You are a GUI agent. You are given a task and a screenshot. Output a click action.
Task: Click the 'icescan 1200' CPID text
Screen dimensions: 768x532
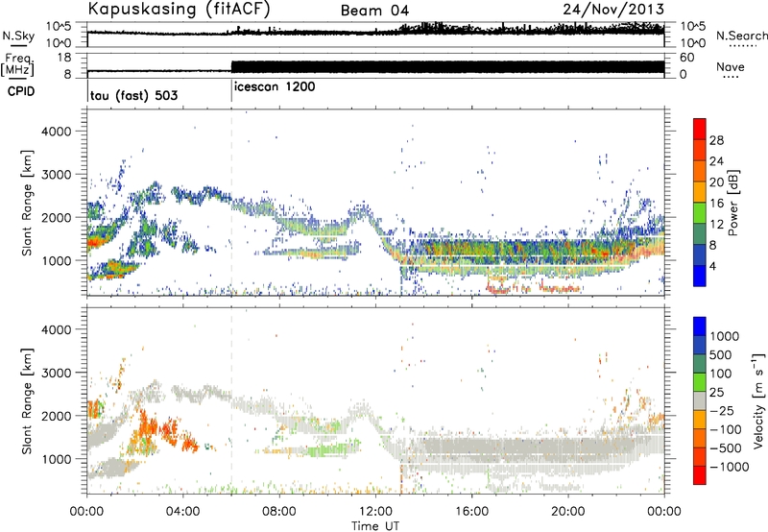click(275, 87)
